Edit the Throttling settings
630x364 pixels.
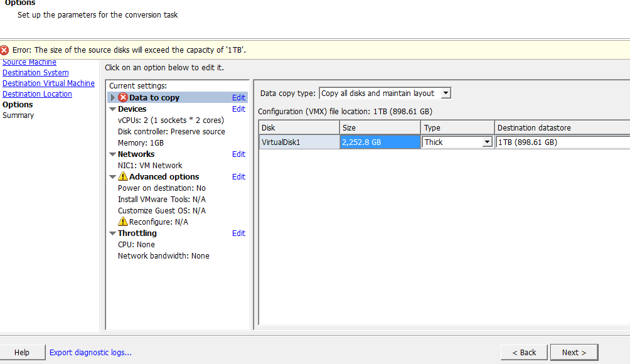click(x=238, y=233)
